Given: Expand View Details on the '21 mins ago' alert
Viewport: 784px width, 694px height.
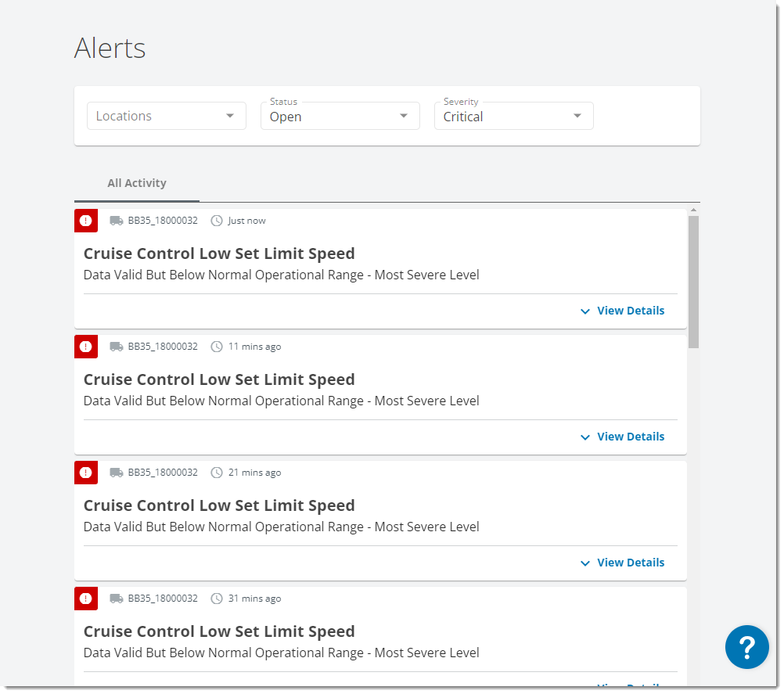Looking at the screenshot, I should coord(623,563).
